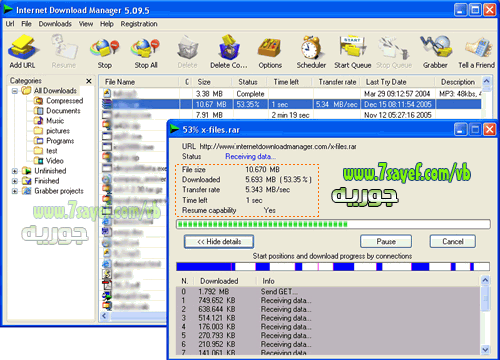Sort list by Last Try Date column
The height and width of the screenshot is (360, 500).
pos(398,82)
